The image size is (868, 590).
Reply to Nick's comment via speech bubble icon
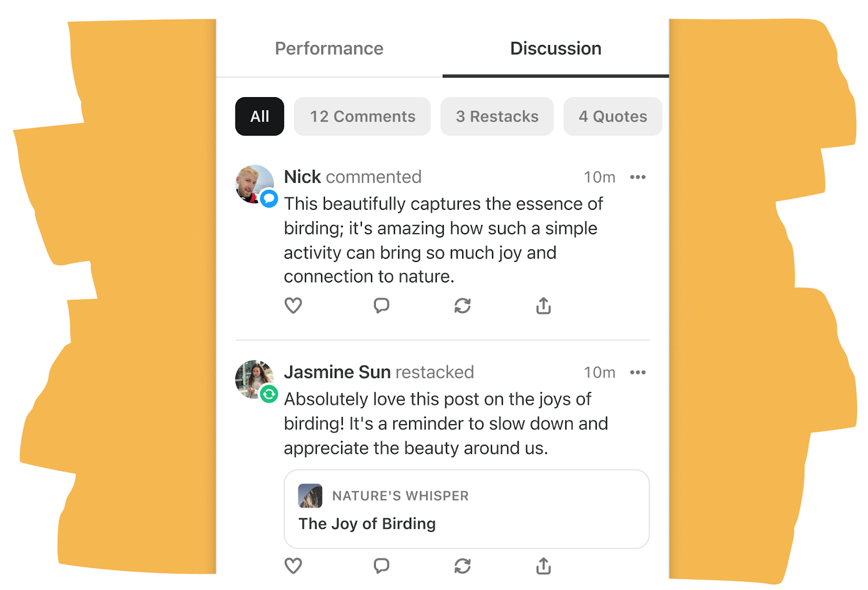click(381, 305)
